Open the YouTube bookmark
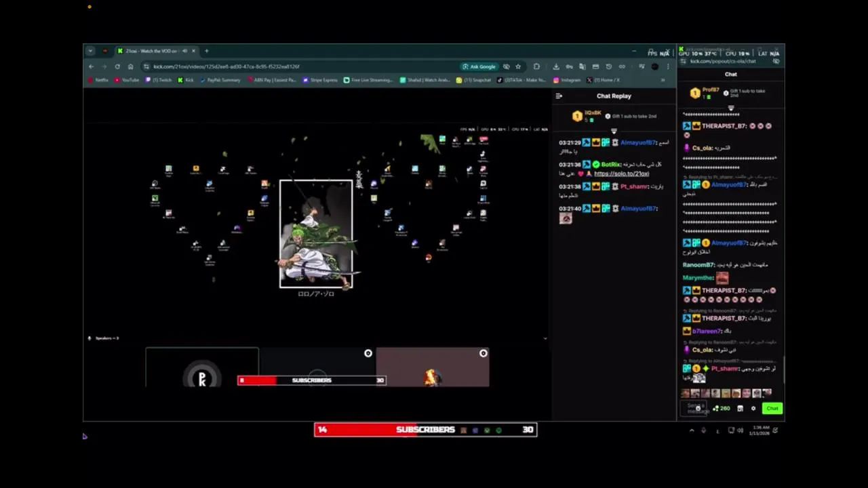This screenshot has height=488, width=868. click(x=127, y=80)
